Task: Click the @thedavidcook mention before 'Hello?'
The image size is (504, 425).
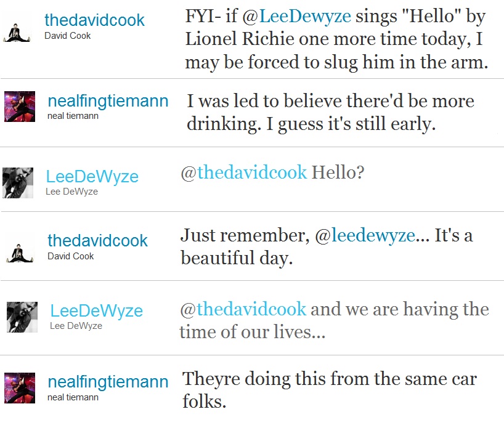Action: pyautogui.click(x=243, y=172)
